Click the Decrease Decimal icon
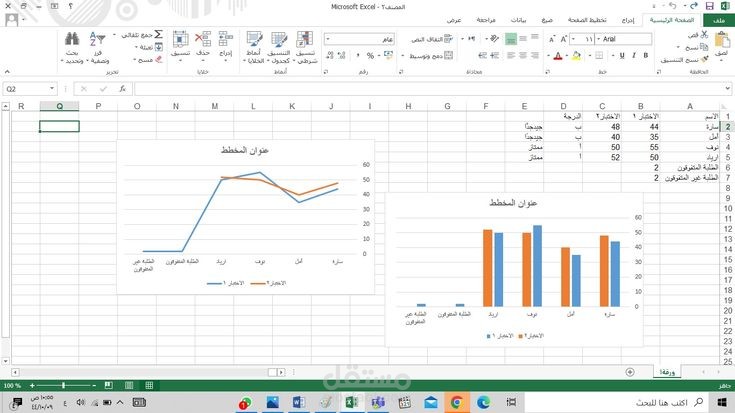Viewport: 735px width, 413px height. coord(330,56)
